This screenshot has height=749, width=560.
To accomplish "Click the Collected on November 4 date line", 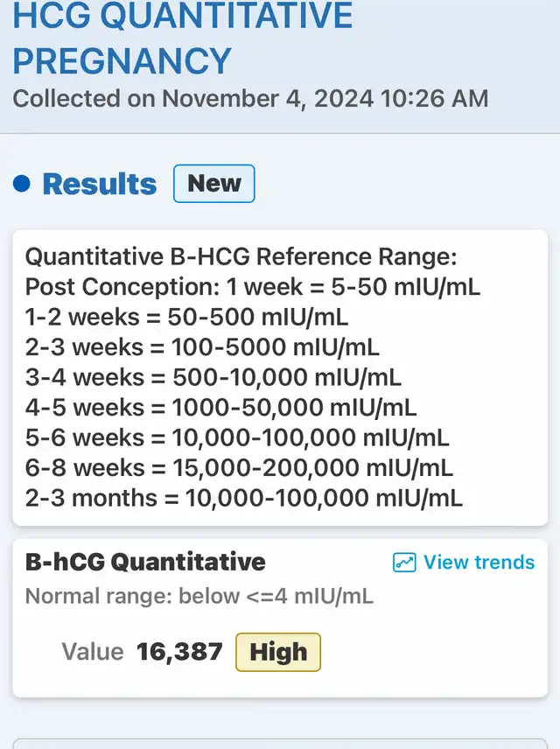I will click(250, 99).
